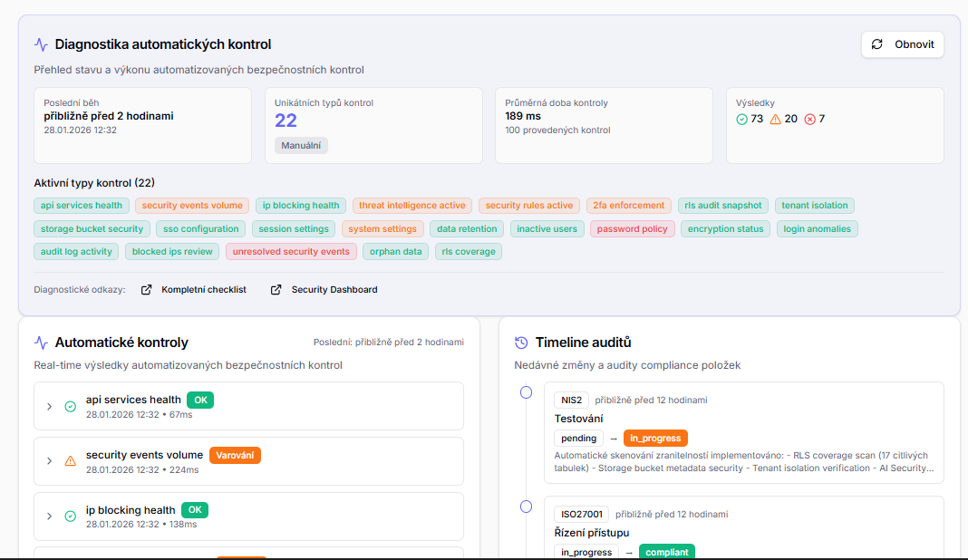Click the in_progress status badge under Testování
This screenshot has height=560, width=968.
coord(654,438)
